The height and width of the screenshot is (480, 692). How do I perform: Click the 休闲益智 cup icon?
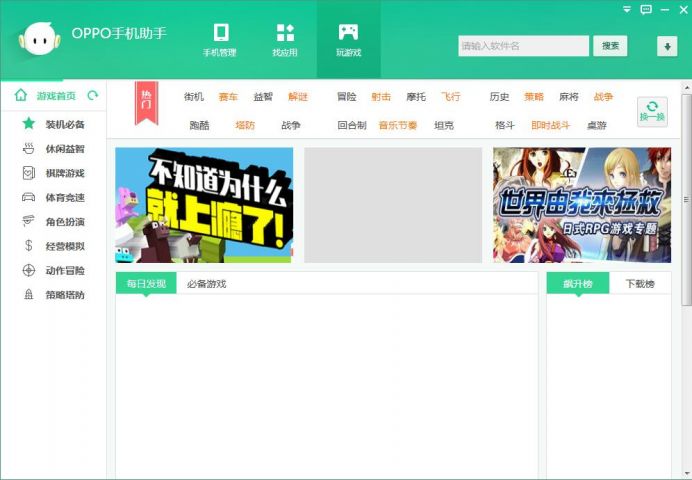point(29,149)
